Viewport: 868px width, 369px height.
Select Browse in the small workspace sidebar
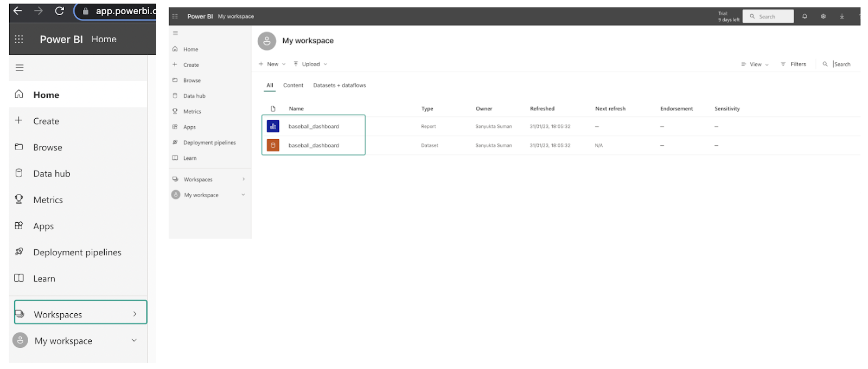coord(210,80)
